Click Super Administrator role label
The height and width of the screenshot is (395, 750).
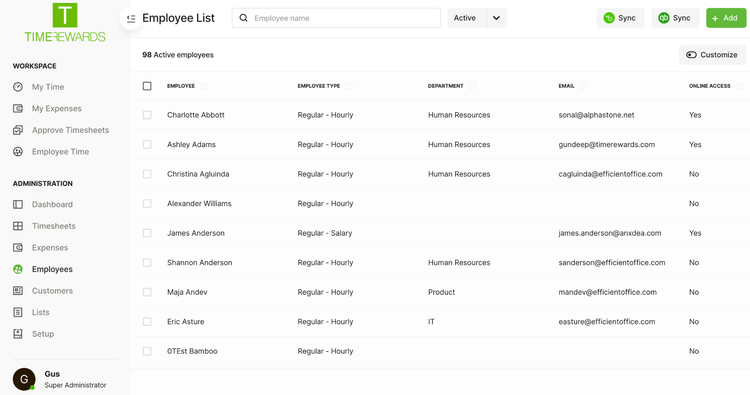[76, 385]
